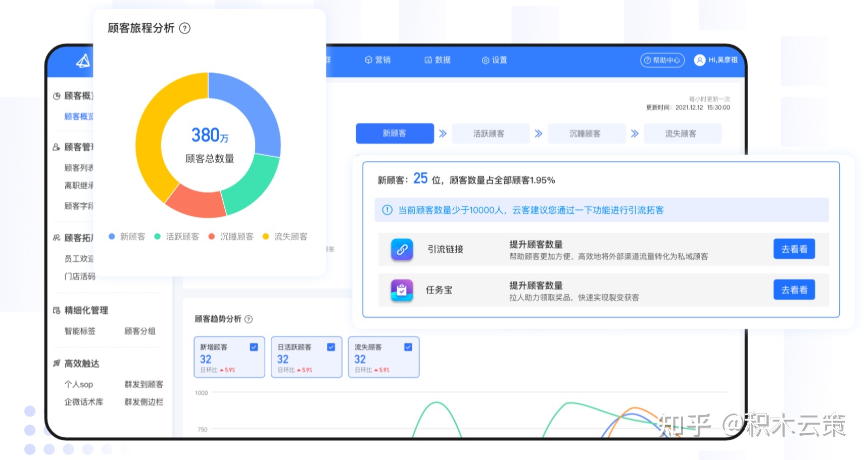Open the 数据 top navigation menu
This screenshot has height=460, width=868.
tap(437, 60)
